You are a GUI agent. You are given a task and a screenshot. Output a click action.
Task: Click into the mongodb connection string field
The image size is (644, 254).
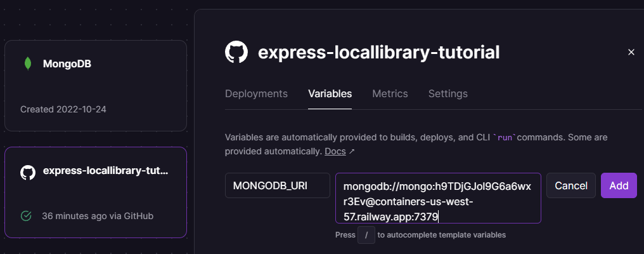tap(438, 197)
